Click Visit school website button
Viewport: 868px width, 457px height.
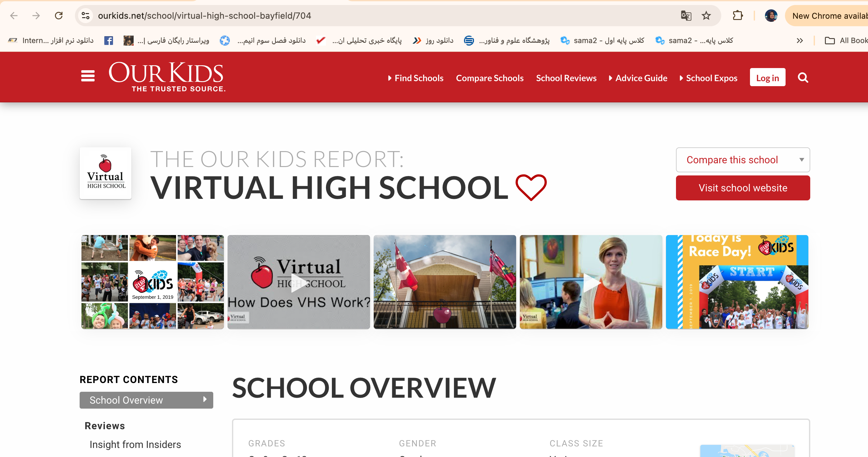click(x=743, y=188)
